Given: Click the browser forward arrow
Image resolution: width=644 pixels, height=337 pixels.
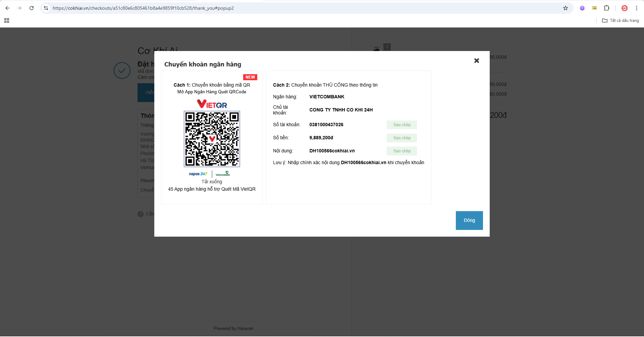Looking at the screenshot, I should tap(19, 8).
